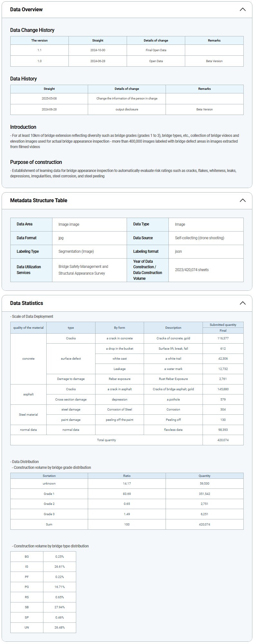The height and width of the screenshot is (644, 254).
Task: Click the Metadata Structure Table title
Action: coord(39,200)
